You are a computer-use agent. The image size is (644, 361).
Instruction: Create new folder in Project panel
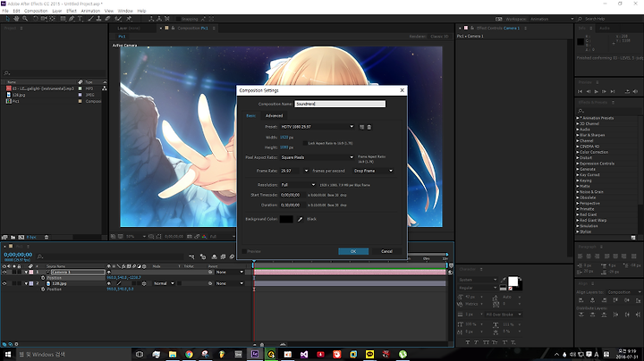pyautogui.click(x=13, y=237)
